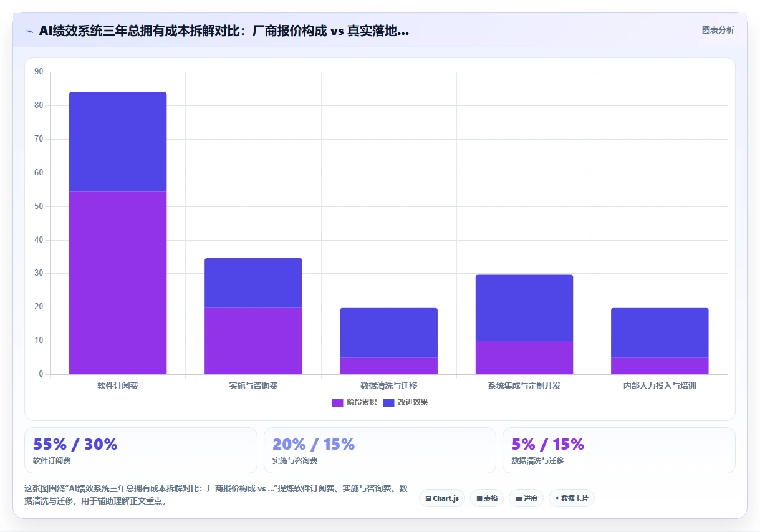Click the blue 系统集成与定制开发 bar segment
This screenshot has height=532, width=760.
524,307
